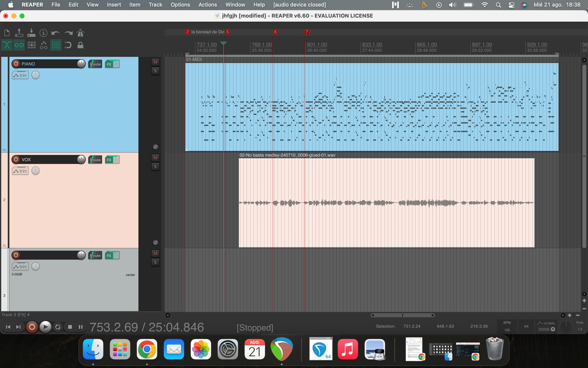Arm VOX track for recording

point(16,159)
